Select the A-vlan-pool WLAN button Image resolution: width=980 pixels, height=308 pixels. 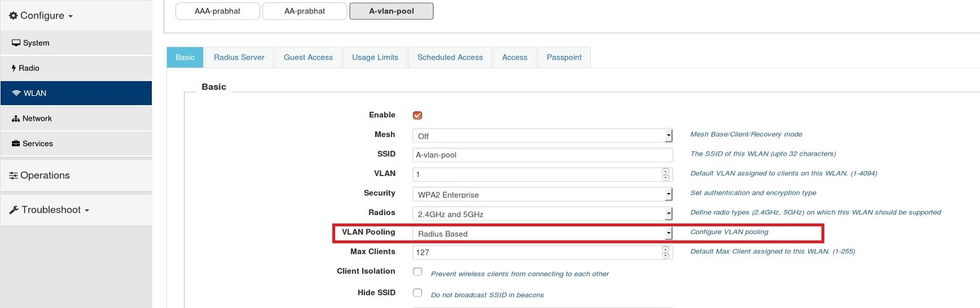(391, 11)
